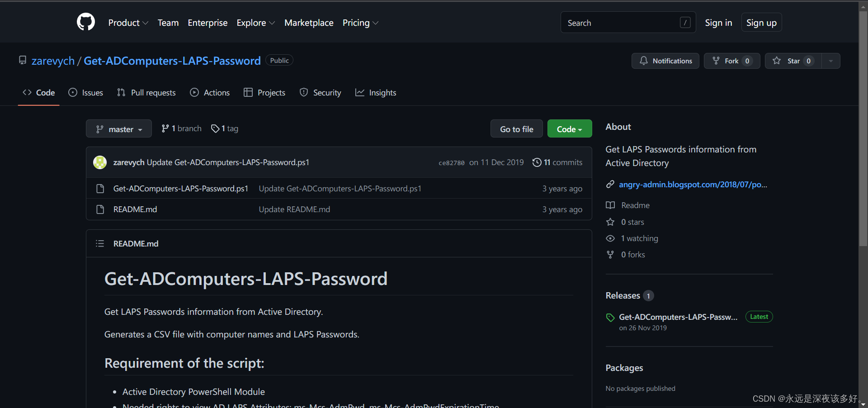Switch to the Code tab
Screen dimensions: 868x408
[39, 93]
